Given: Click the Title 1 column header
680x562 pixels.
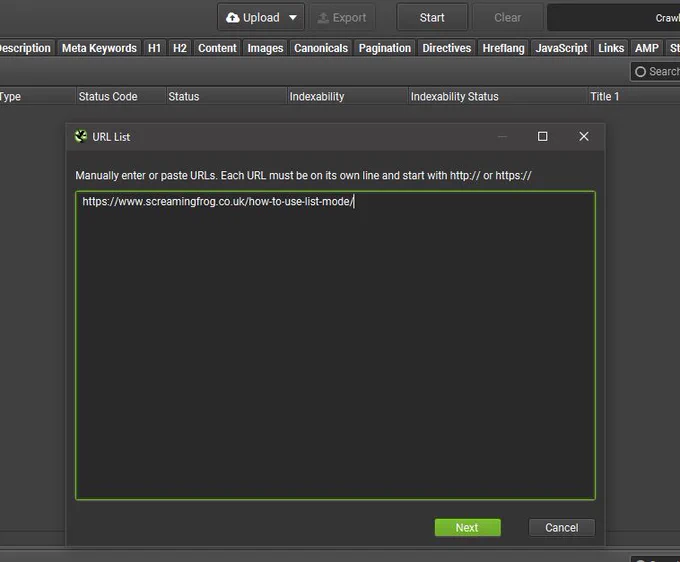Looking at the screenshot, I should tap(634, 96).
